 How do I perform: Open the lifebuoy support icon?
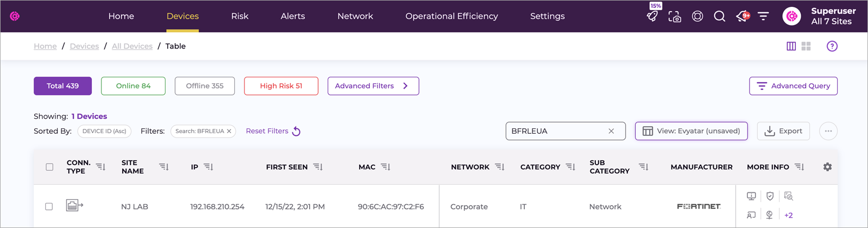tap(697, 17)
